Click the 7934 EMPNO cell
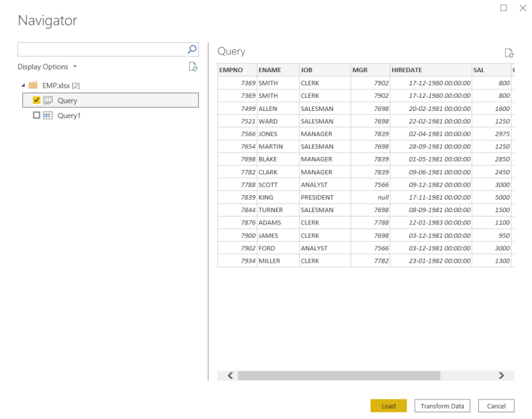Screen dimensions: 532x419 237,261
